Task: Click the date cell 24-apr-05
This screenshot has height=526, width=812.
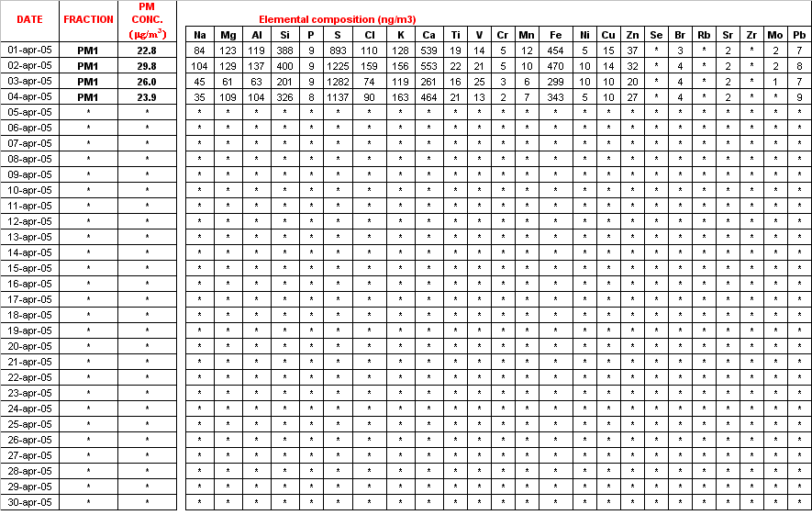Action: 29,408
